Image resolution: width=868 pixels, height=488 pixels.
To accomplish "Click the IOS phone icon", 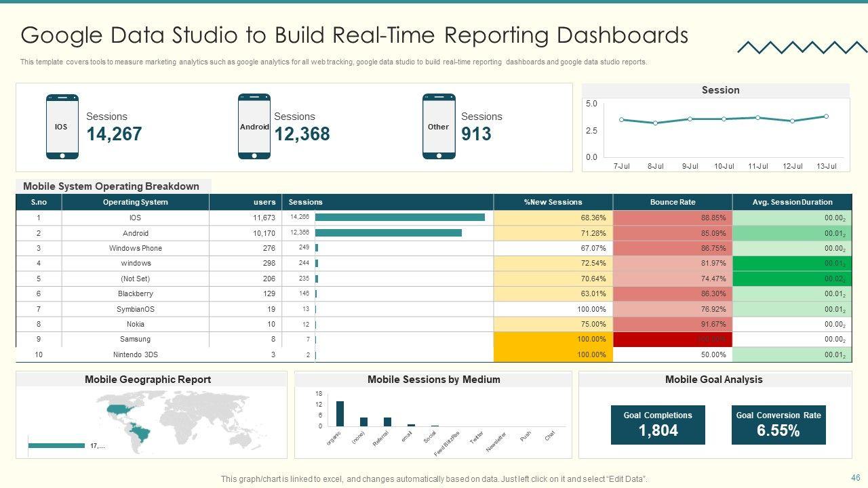I will point(62,127).
